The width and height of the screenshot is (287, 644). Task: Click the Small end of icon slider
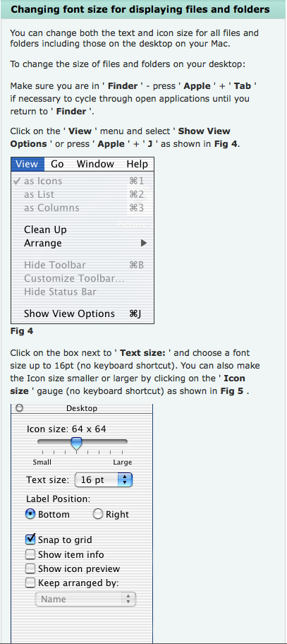click(x=42, y=462)
